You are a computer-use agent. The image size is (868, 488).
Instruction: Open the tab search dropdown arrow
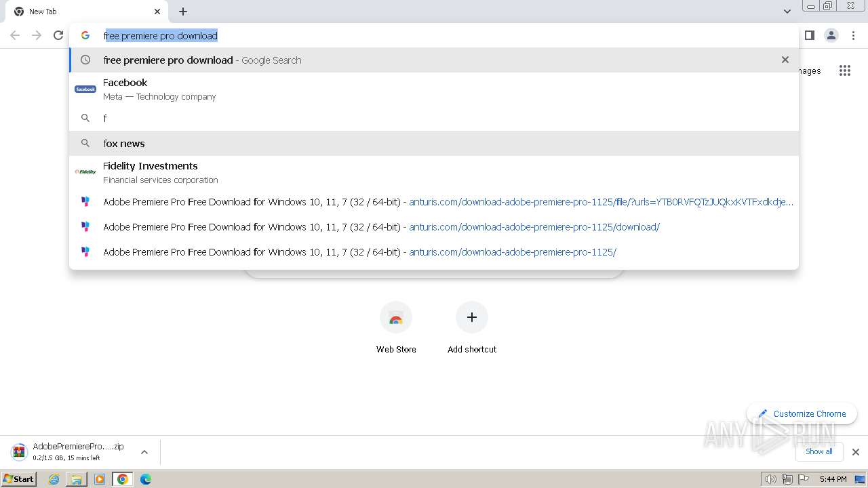point(787,12)
